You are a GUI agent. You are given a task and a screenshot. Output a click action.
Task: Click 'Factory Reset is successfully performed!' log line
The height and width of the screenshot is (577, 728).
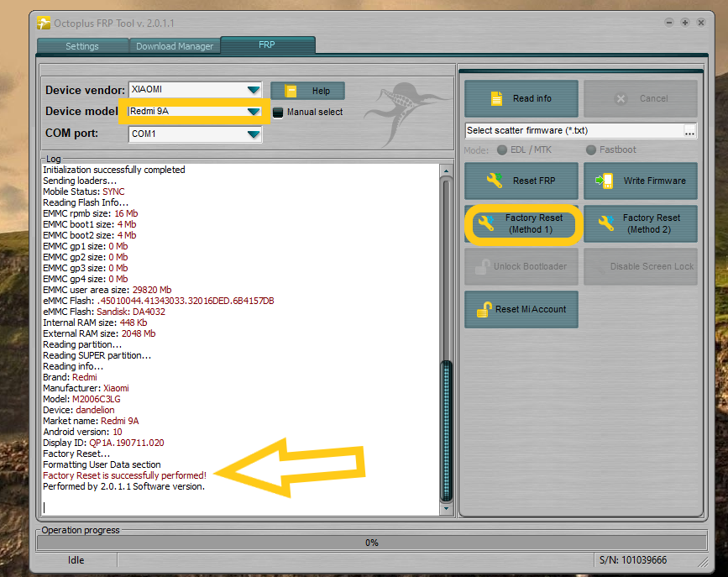(x=124, y=475)
